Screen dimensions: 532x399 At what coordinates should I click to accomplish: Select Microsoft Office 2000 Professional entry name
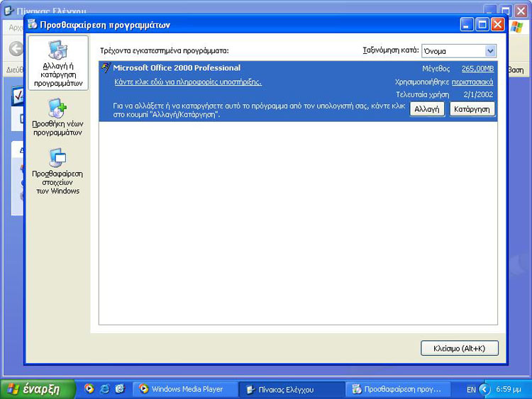pyautogui.click(x=177, y=68)
